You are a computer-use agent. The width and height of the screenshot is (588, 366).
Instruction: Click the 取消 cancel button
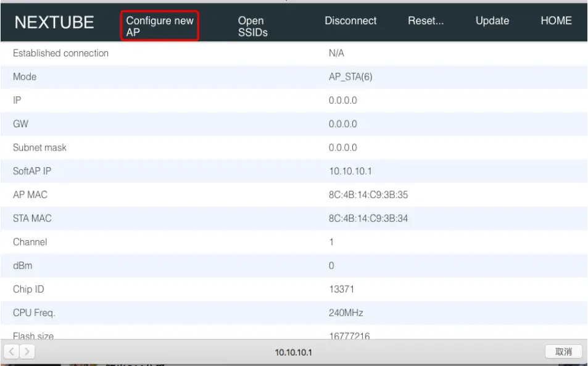pyautogui.click(x=563, y=352)
